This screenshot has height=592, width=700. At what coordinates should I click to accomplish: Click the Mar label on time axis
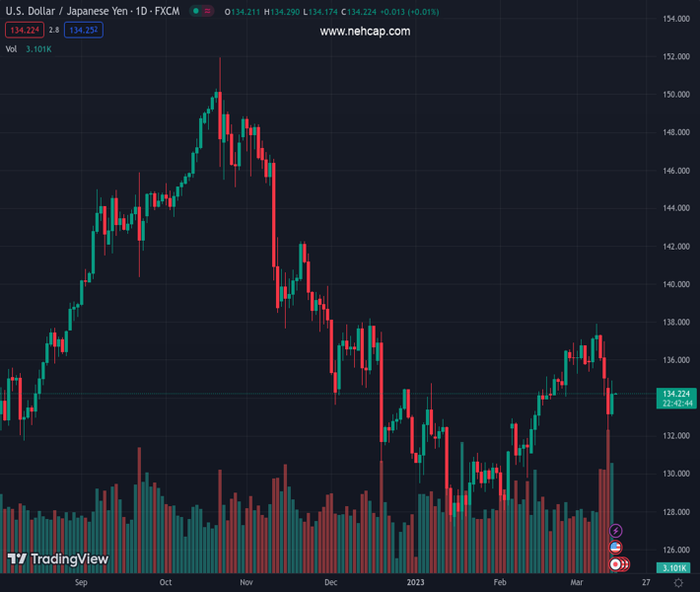(578, 583)
